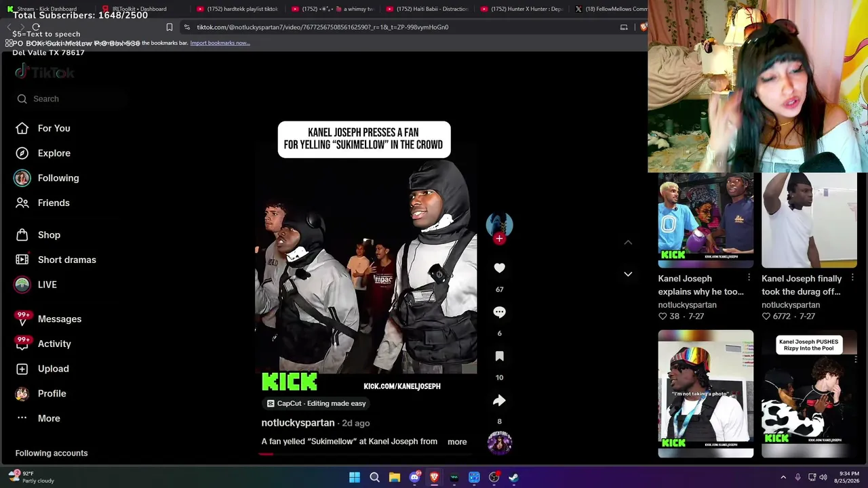Reload the page

(36, 27)
